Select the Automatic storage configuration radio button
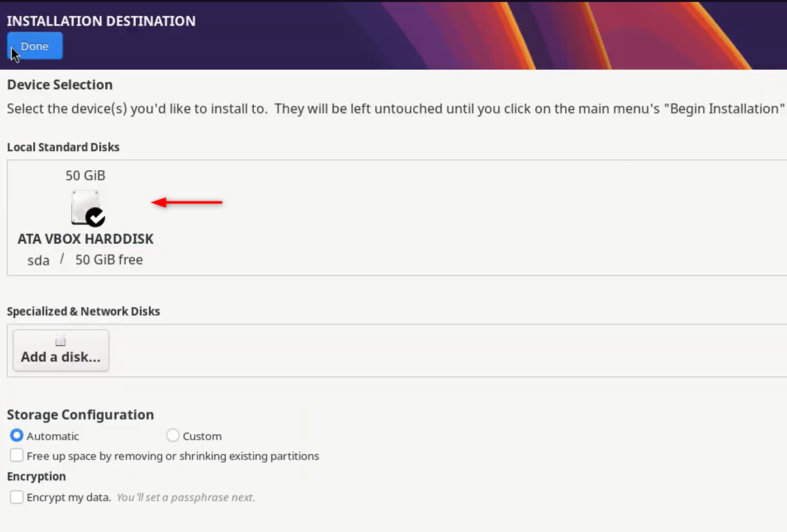 tap(17, 436)
